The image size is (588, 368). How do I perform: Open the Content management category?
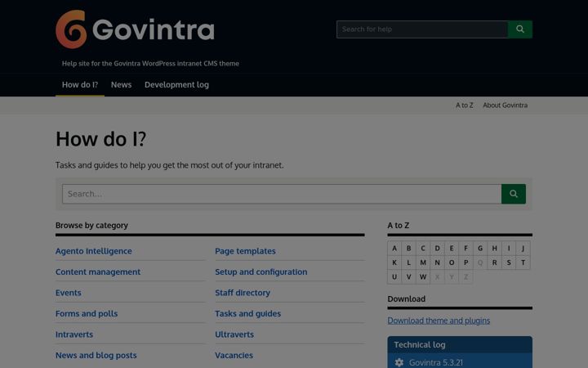point(98,272)
